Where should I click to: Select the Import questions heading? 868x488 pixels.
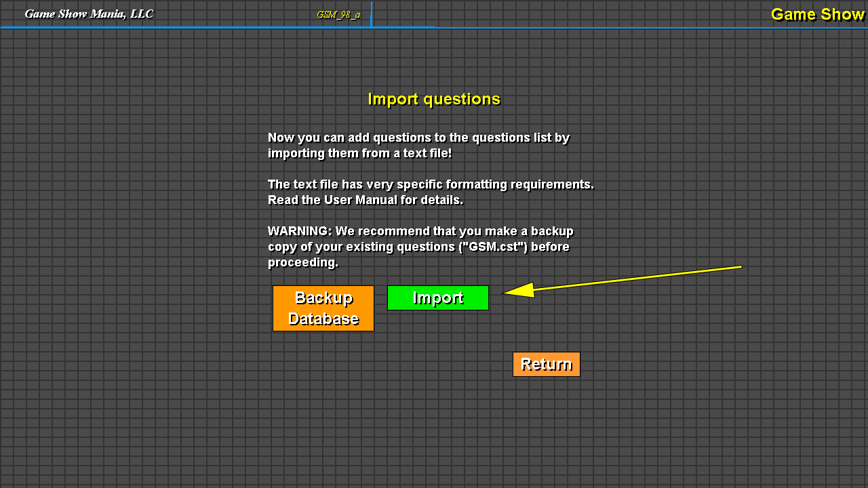tap(434, 100)
